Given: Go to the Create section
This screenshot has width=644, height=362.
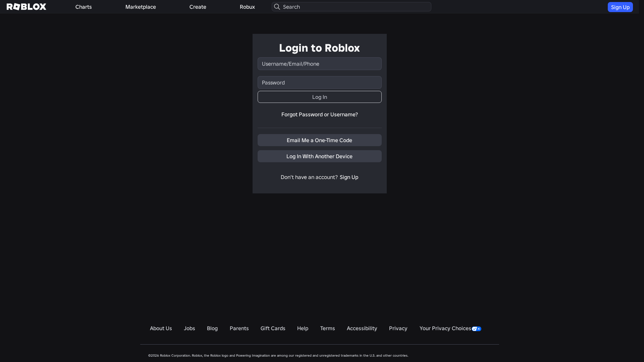Looking at the screenshot, I should coord(198,7).
